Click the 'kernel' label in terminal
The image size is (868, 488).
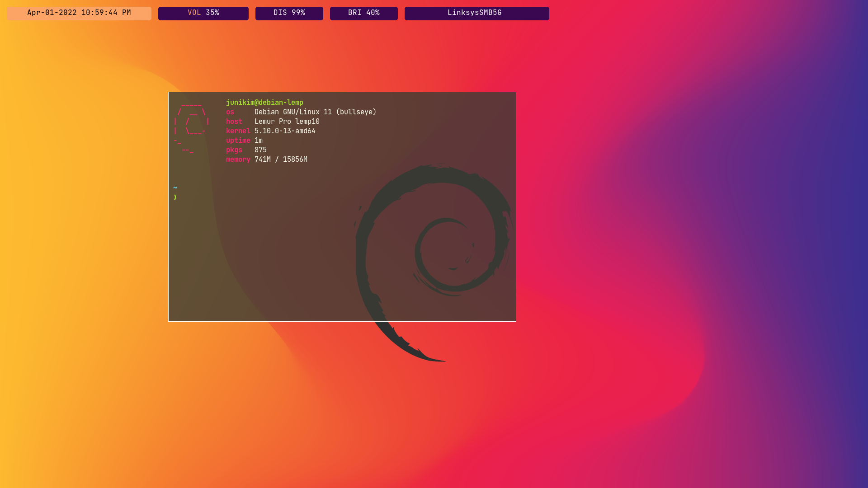pos(238,131)
